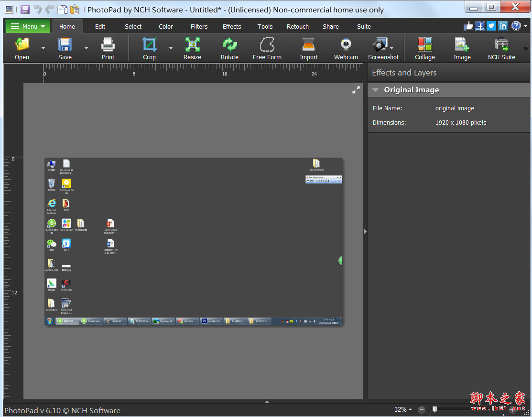Image resolution: width=532 pixels, height=417 pixels.
Task: Click the zoom out minus button
Action: pyautogui.click(x=422, y=410)
